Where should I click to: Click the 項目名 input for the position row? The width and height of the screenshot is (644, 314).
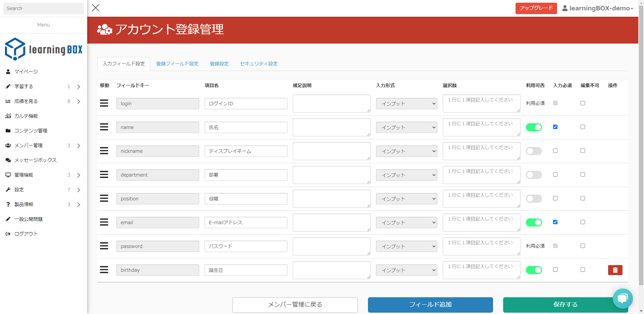[246, 199]
